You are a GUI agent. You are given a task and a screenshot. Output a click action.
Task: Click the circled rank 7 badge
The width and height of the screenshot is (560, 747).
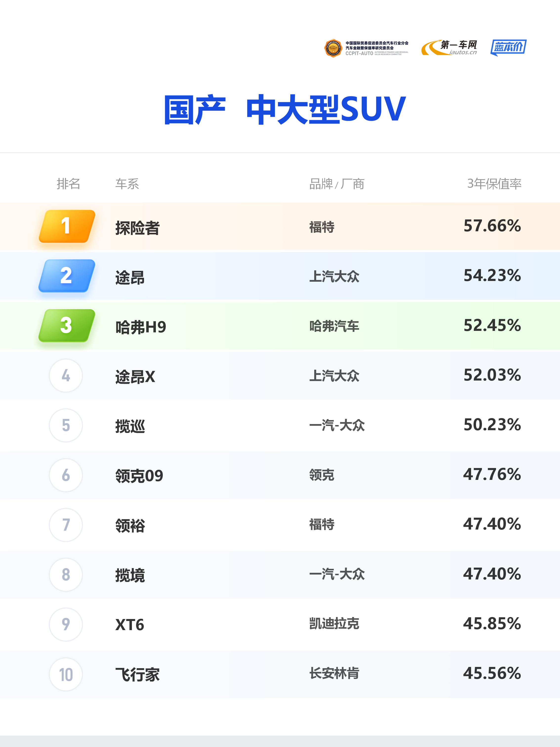(66, 525)
